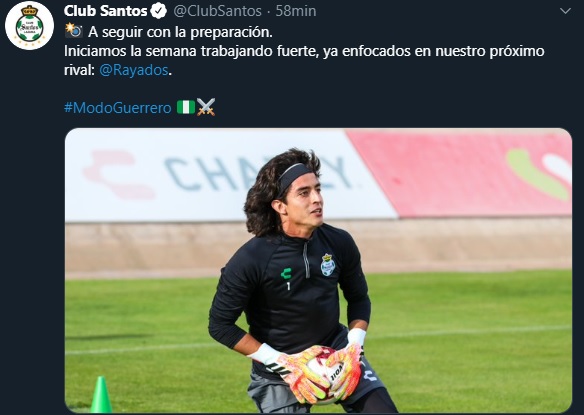Viewport: 584px width, 415px height.
Task: Visit the @ClubSantos handle link
Action: point(218,11)
